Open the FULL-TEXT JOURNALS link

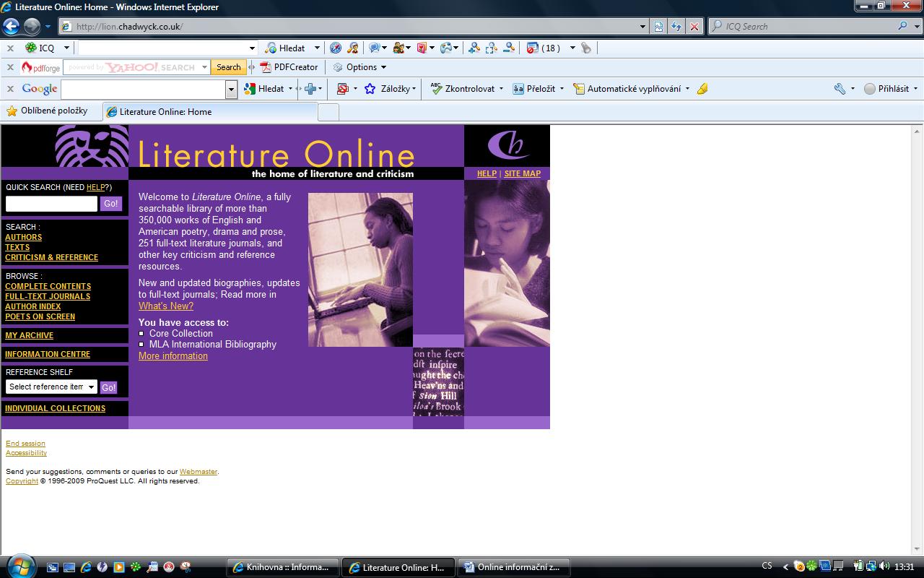coord(48,296)
